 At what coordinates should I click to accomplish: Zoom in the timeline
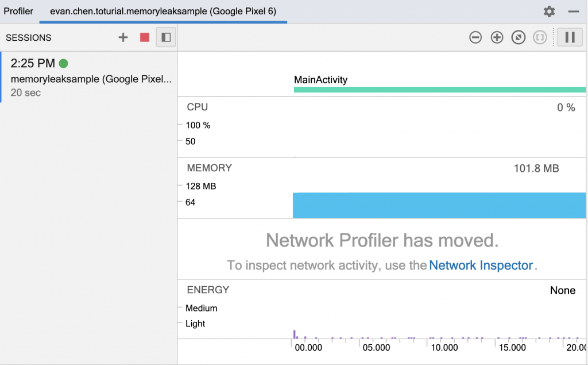point(497,37)
